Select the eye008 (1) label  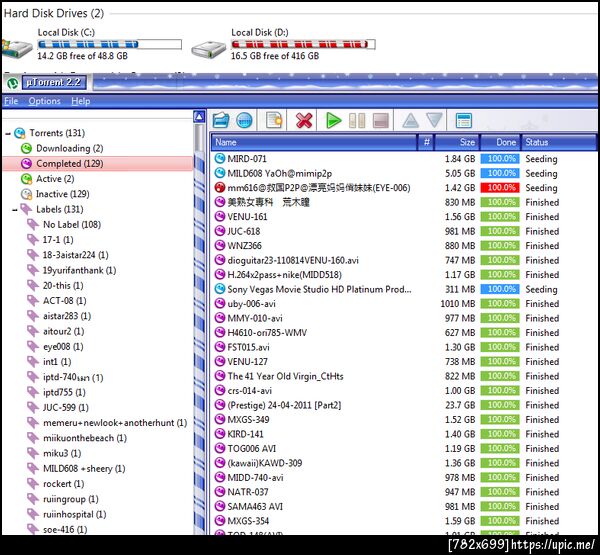pyautogui.click(x=63, y=347)
